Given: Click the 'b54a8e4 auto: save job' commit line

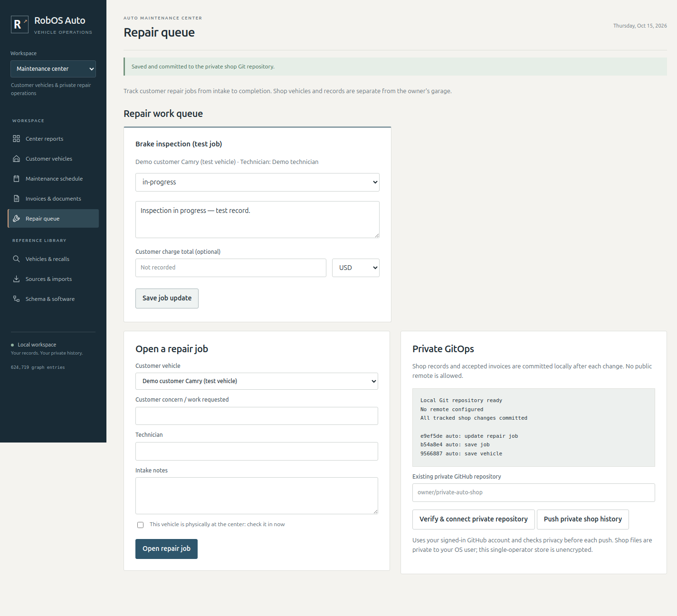Looking at the screenshot, I should (x=455, y=445).
